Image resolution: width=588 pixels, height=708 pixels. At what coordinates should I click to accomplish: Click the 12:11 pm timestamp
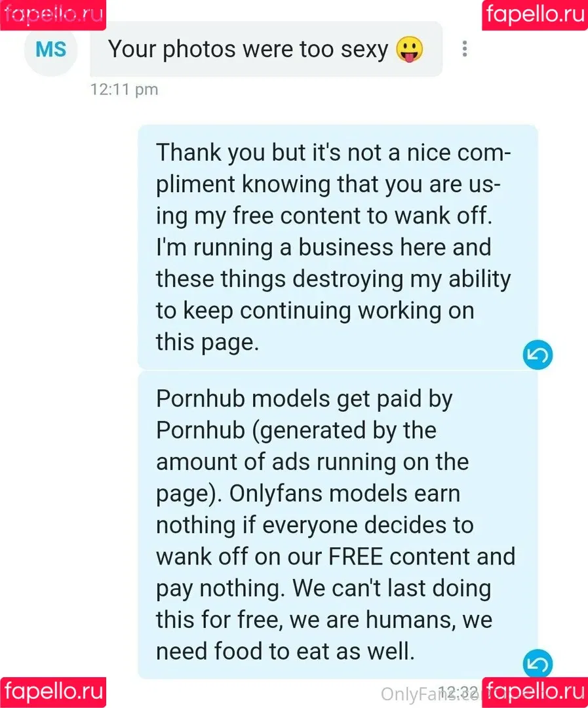[124, 89]
